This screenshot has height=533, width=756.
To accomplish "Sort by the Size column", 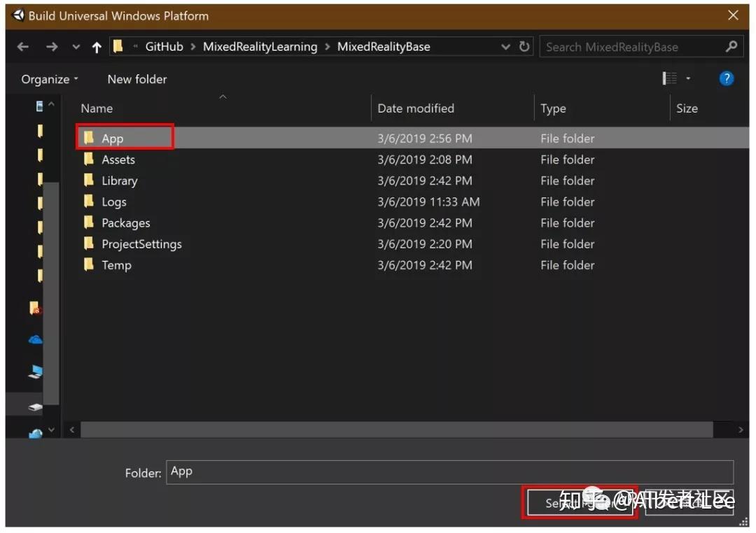I will [687, 108].
